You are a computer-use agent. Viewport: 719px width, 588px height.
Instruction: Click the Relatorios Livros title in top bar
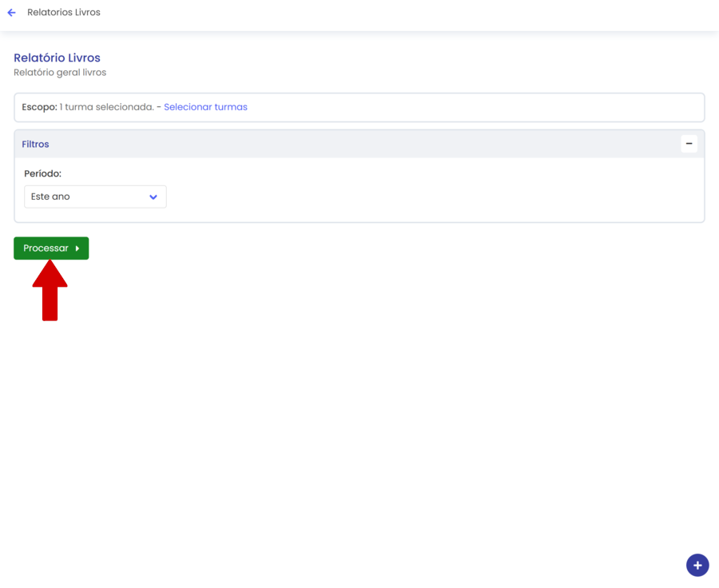[x=64, y=13]
